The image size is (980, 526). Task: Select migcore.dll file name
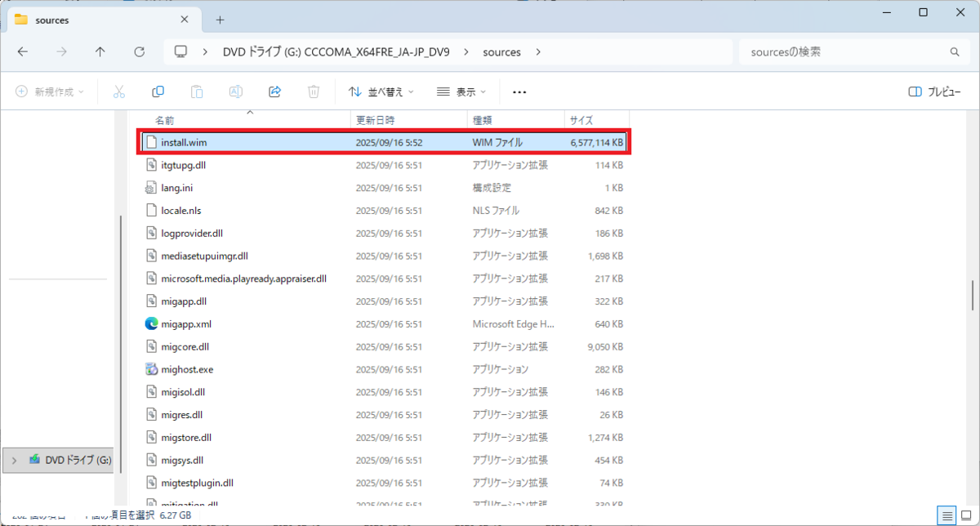click(x=185, y=347)
